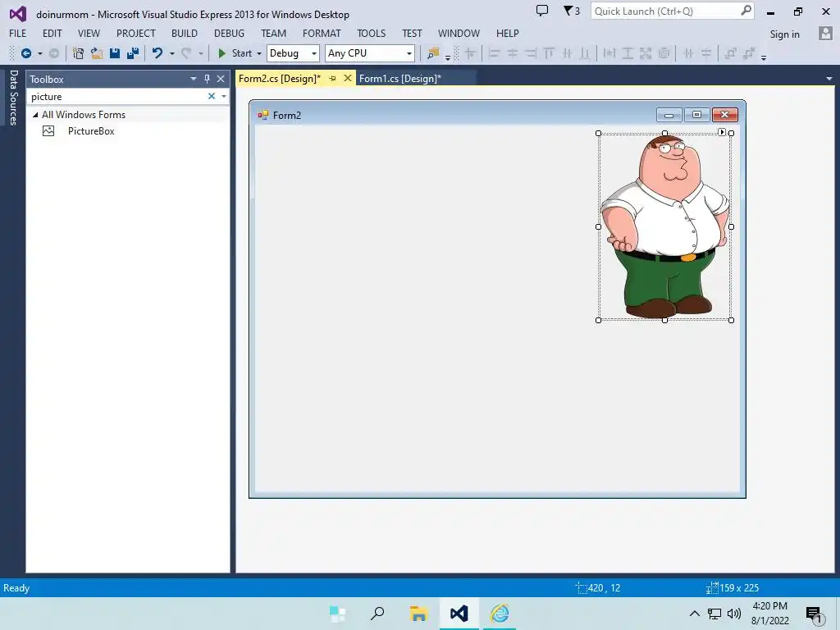The width and height of the screenshot is (840, 630).
Task: Open taskbar Search magnifier
Action: 377,614
